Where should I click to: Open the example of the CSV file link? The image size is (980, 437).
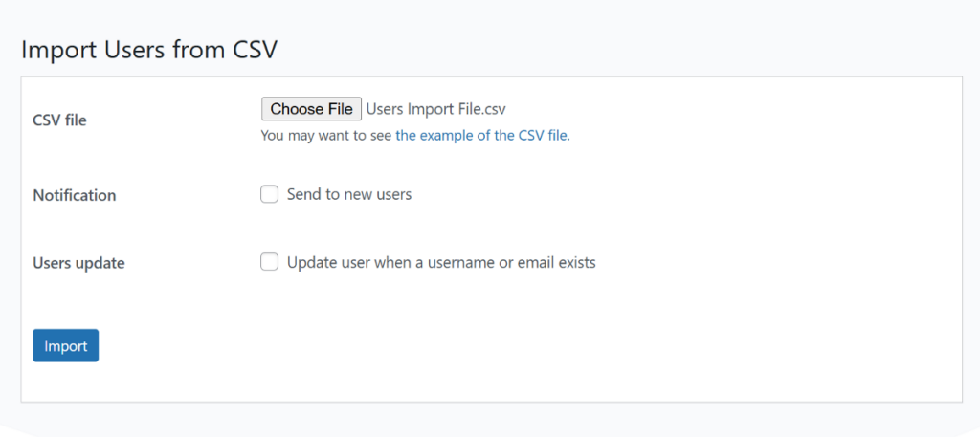coord(481,136)
